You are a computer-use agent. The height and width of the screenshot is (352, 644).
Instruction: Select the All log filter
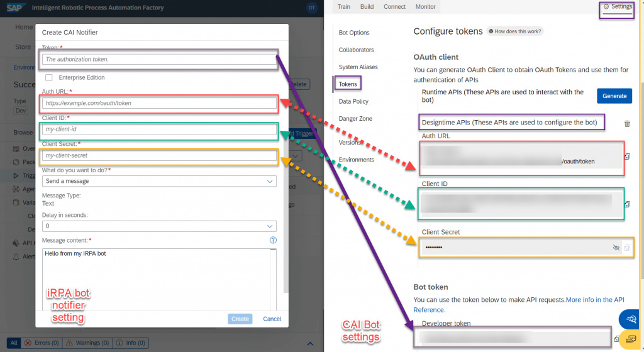click(14, 343)
